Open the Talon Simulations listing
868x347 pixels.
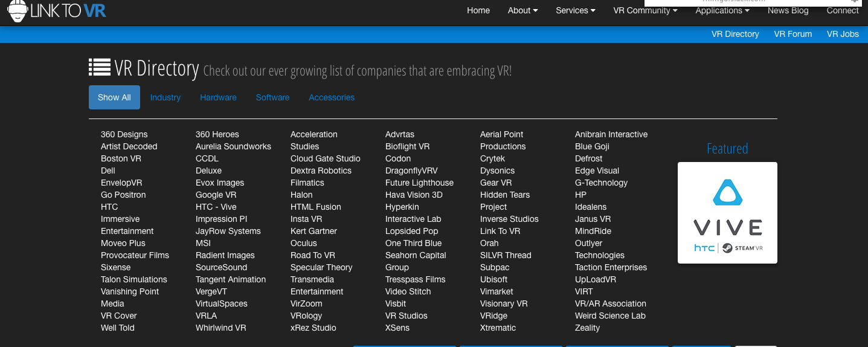click(134, 279)
